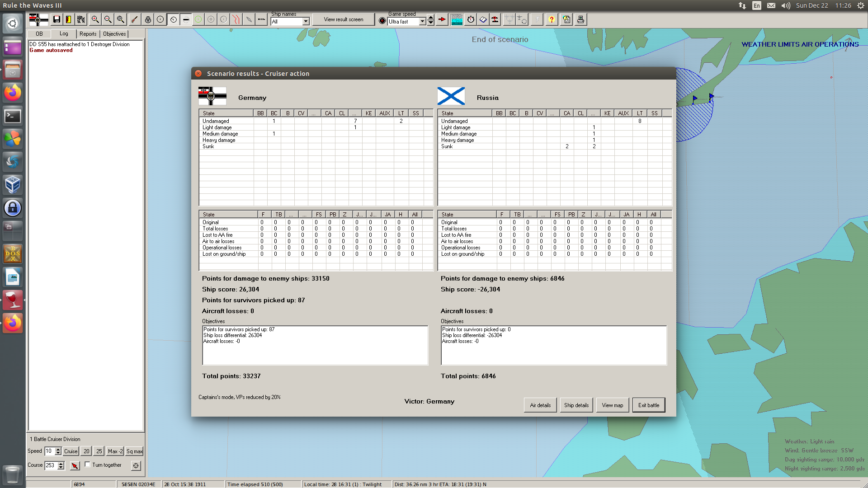868x488 pixels.
Task: Open preferences with the gears icon
Action: [x=81, y=19]
